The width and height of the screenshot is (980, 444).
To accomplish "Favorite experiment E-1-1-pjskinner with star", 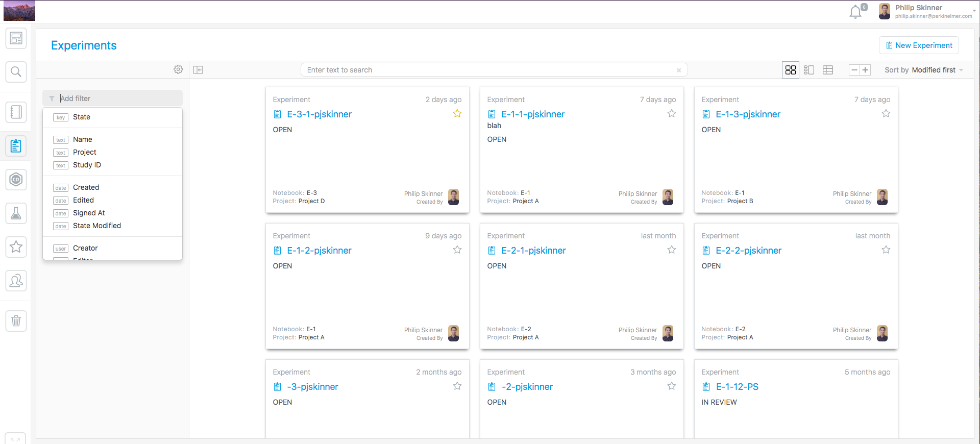I will pyautogui.click(x=671, y=114).
